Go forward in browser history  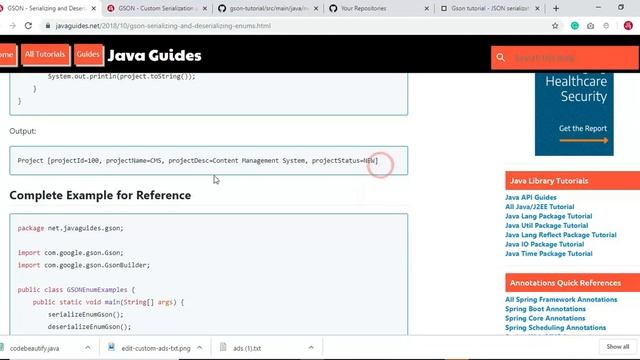point(13,26)
